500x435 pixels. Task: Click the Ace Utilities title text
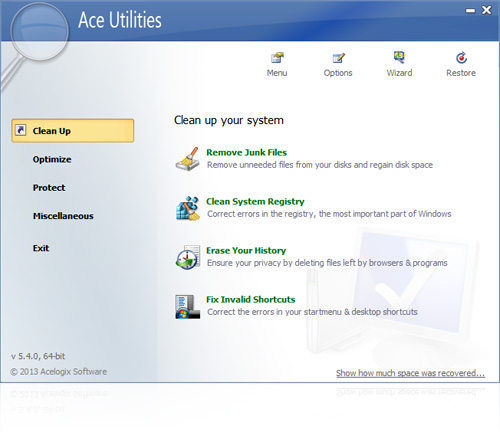click(120, 20)
